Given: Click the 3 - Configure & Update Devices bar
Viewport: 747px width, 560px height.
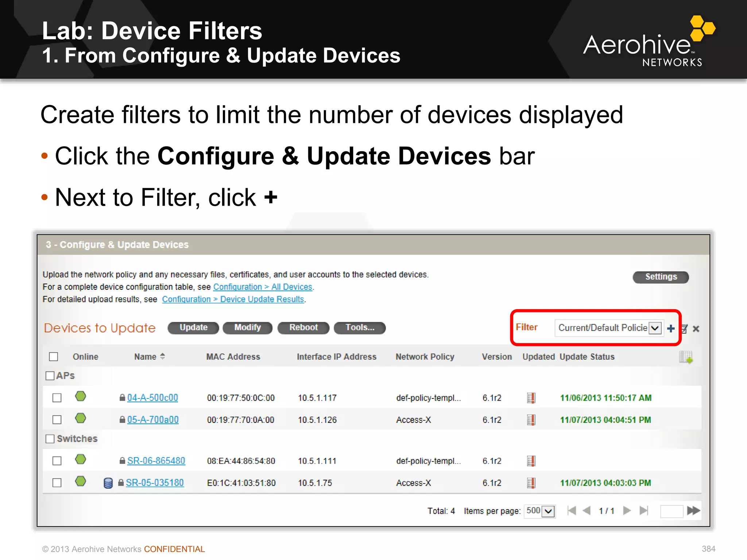Looking at the screenshot, I should point(373,245).
